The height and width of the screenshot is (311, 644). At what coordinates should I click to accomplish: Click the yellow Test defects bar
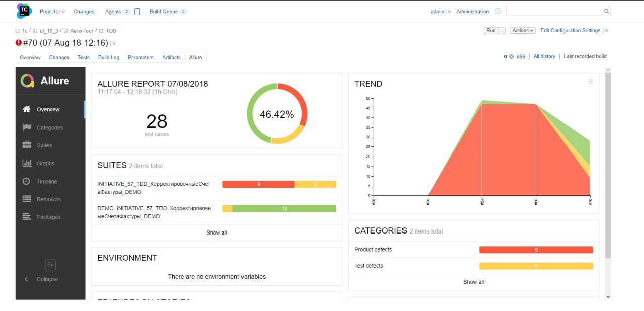click(536, 266)
